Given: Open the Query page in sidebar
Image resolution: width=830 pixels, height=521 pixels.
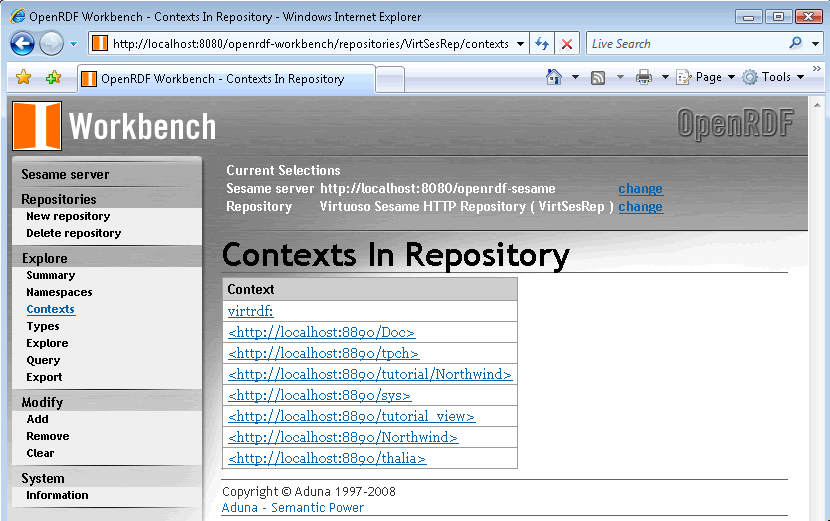Looking at the screenshot, I should pyautogui.click(x=43, y=360).
